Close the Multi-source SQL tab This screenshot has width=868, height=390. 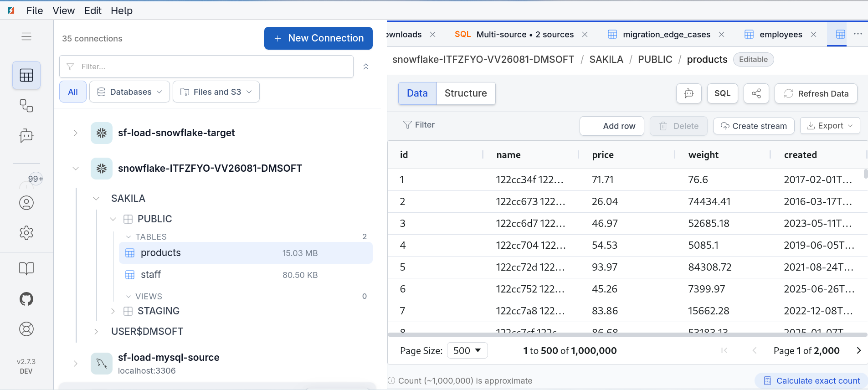coord(585,35)
